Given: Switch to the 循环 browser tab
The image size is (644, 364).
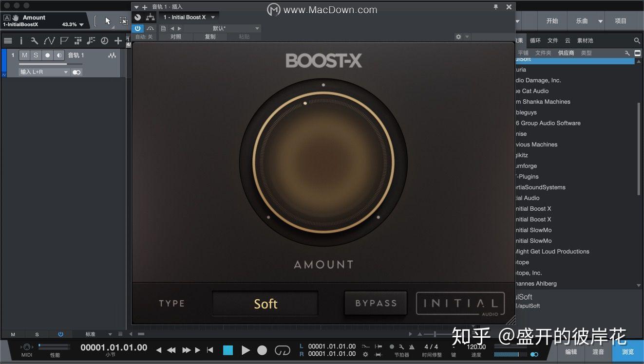Looking at the screenshot, I should pos(535,41).
